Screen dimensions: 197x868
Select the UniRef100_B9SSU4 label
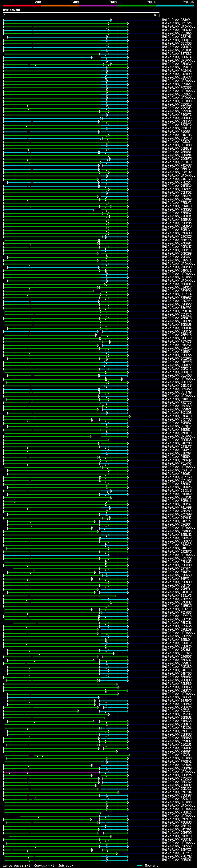coord(177,111)
